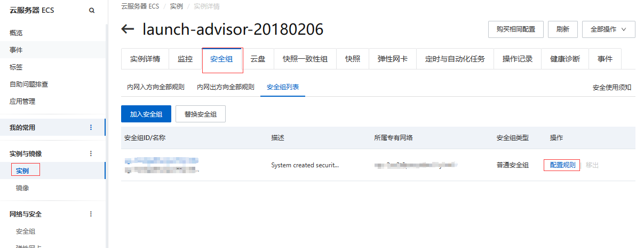Select the 云盘 tab
The width and height of the screenshot is (644, 248).
click(x=258, y=59)
